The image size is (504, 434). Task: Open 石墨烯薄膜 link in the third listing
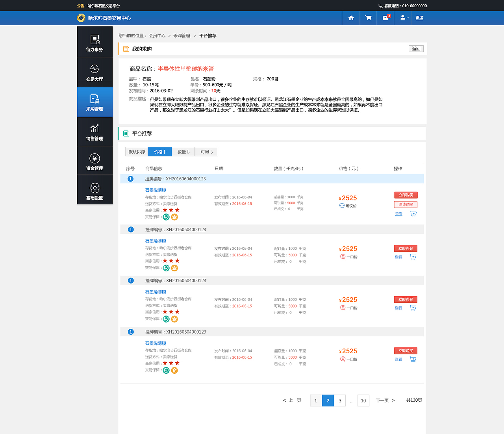coord(156,292)
